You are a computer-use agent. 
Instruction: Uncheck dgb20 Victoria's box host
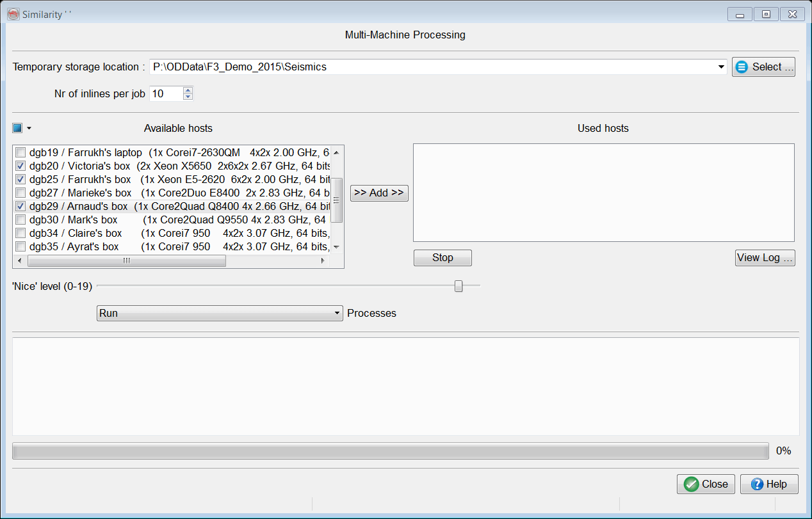point(20,166)
